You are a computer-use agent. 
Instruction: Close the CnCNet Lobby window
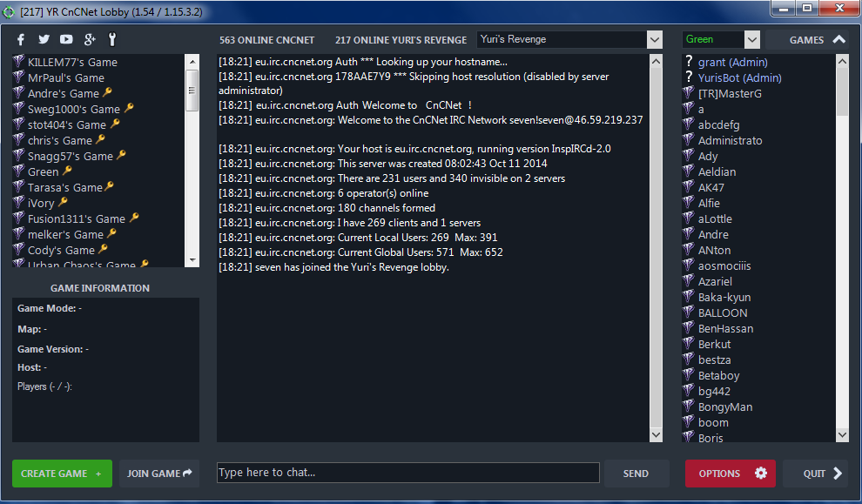pyautogui.click(x=839, y=8)
